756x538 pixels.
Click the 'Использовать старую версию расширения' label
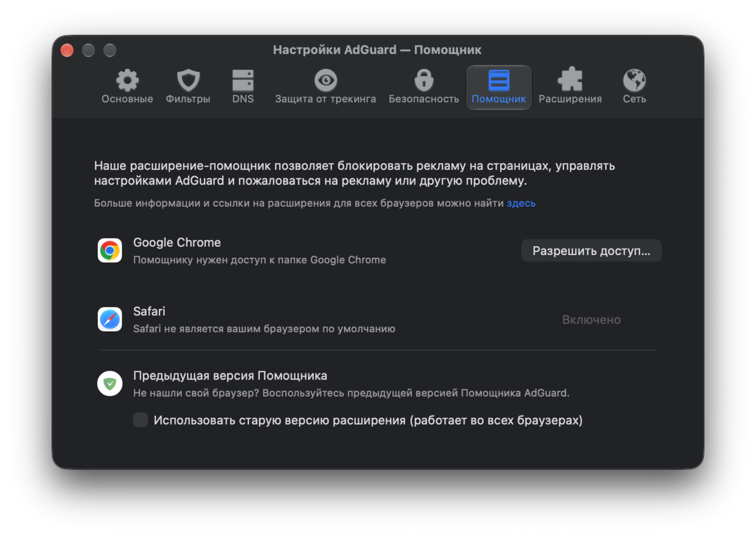[368, 420]
